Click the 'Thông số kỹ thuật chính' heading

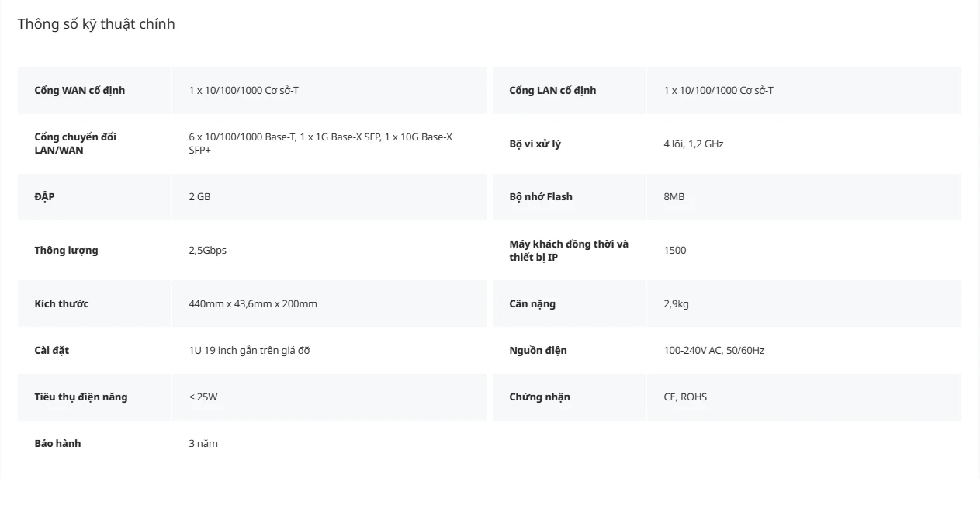pos(96,24)
